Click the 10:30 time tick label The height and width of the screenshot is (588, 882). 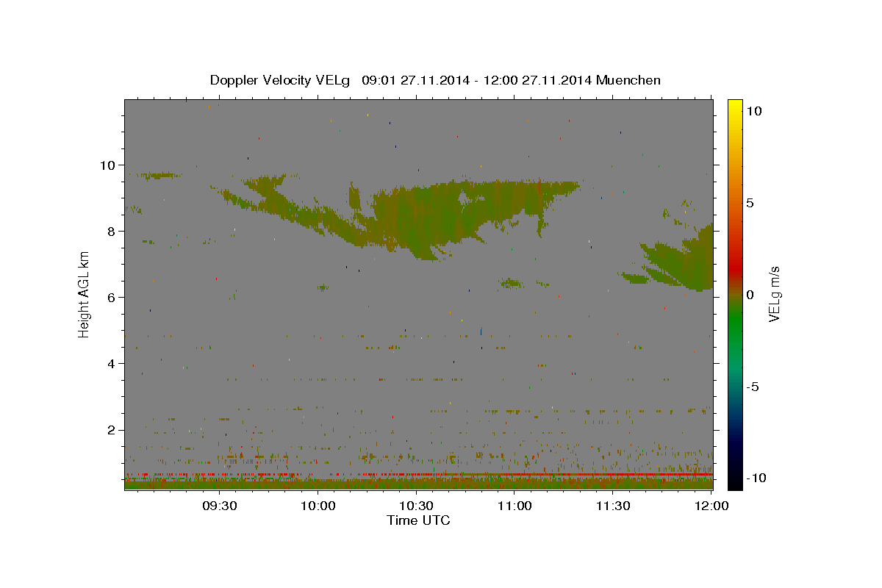pyautogui.click(x=417, y=506)
